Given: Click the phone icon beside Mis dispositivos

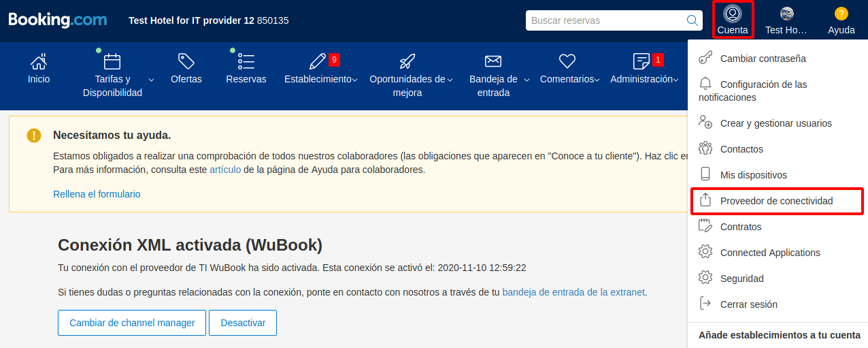Looking at the screenshot, I should (705, 174).
